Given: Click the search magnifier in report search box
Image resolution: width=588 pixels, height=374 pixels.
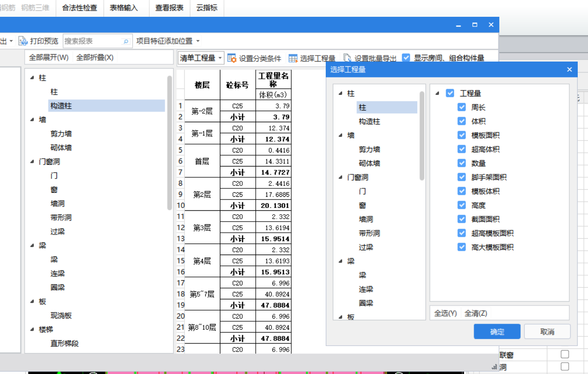Looking at the screenshot, I should [x=126, y=42].
